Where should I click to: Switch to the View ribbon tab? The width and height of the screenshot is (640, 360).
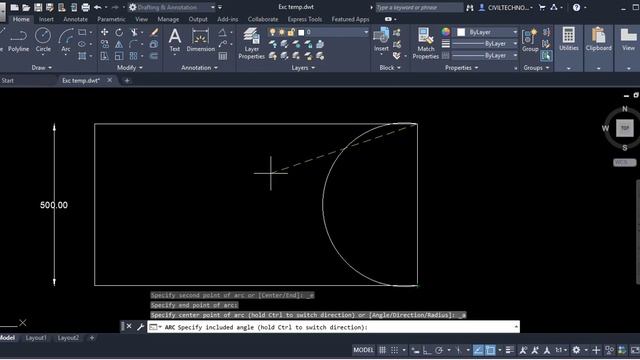pos(142,19)
